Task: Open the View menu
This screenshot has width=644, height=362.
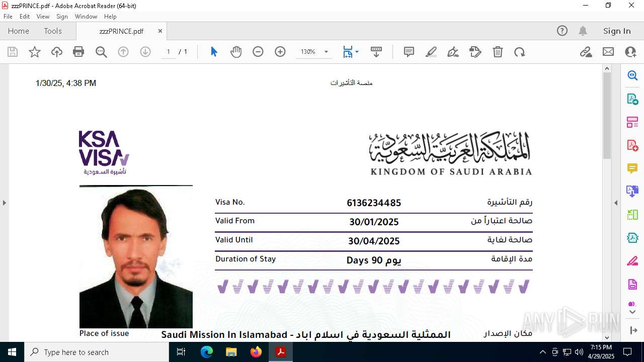Action: point(43,17)
